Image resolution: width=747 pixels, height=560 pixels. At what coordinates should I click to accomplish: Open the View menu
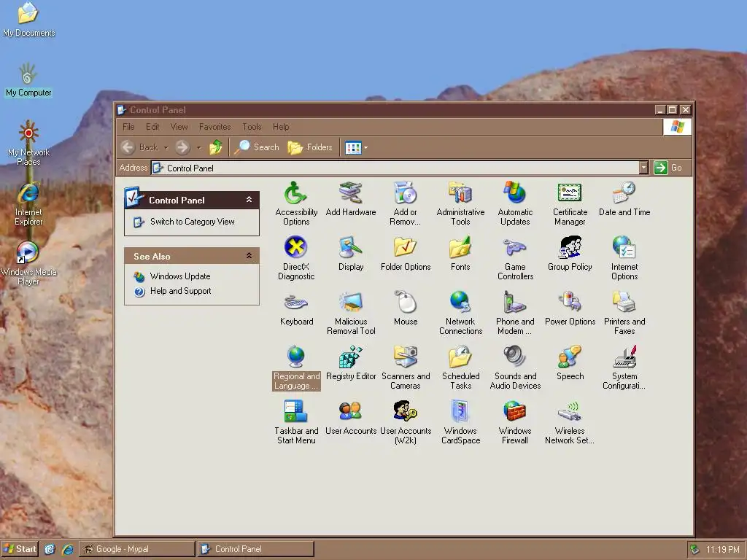pyautogui.click(x=179, y=127)
